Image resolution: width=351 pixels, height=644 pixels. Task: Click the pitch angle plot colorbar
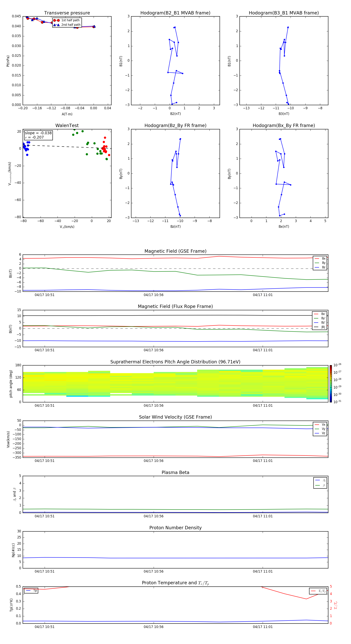pyautogui.click(x=331, y=384)
